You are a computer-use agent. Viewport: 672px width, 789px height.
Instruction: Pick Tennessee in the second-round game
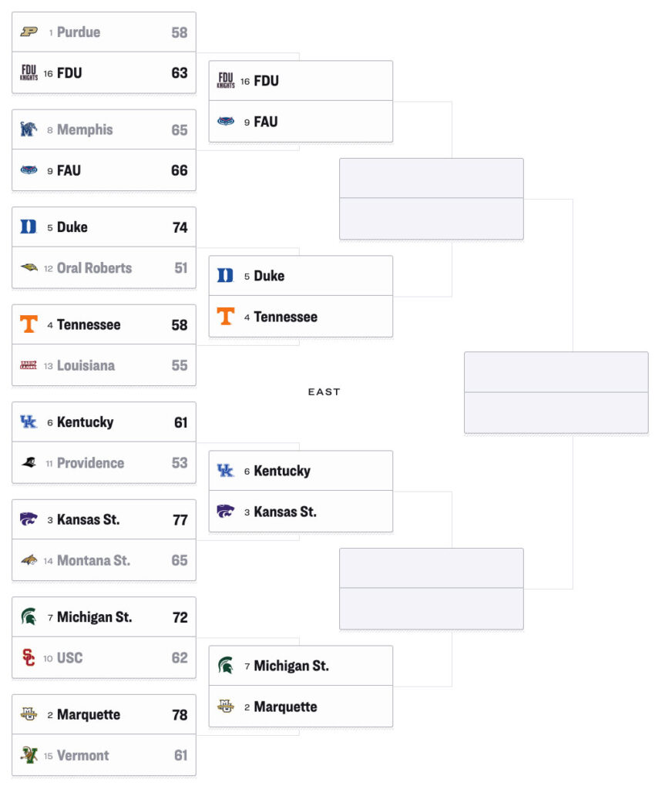click(x=301, y=317)
